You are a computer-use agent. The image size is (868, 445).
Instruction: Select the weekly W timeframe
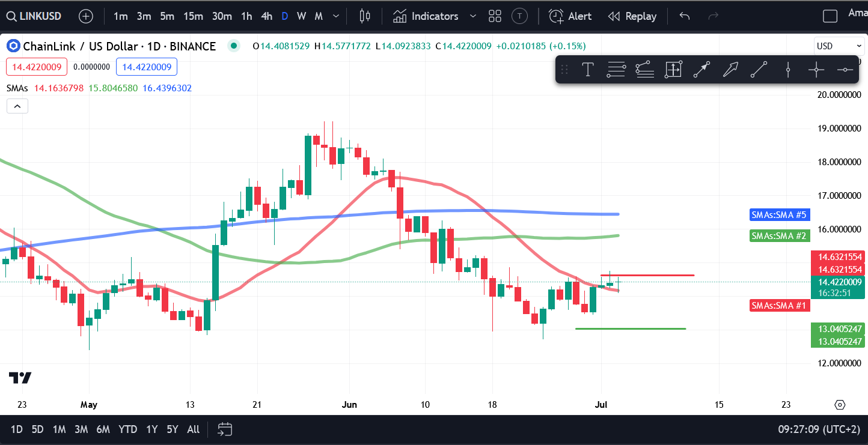(x=301, y=16)
